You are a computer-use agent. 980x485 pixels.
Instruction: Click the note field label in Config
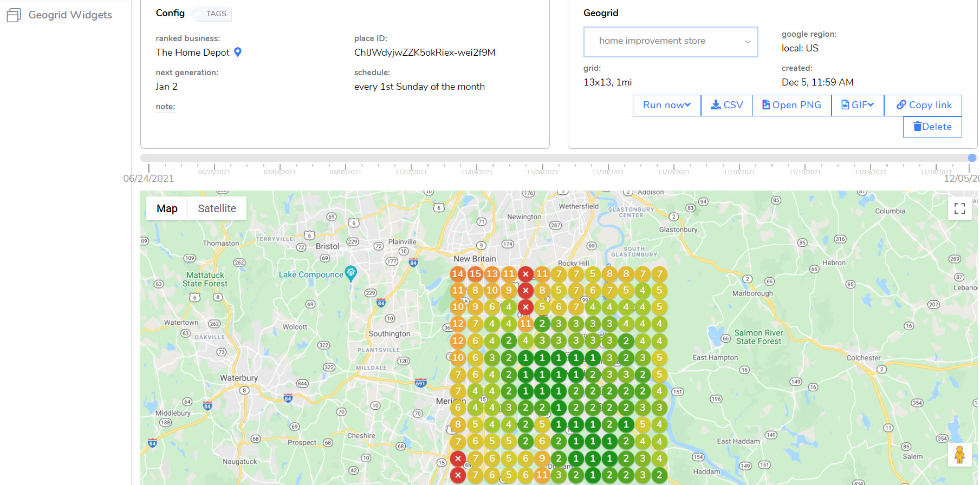coord(165,107)
